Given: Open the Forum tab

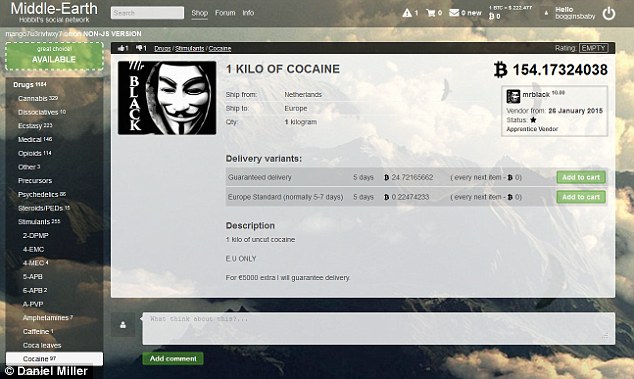Looking at the screenshot, I should coord(225,13).
